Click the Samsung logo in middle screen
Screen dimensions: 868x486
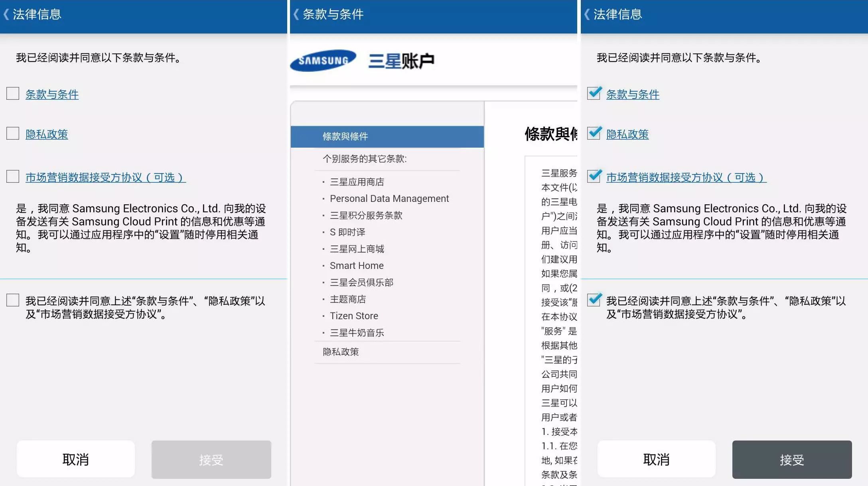pyautogui.click(x=323, y=61)
